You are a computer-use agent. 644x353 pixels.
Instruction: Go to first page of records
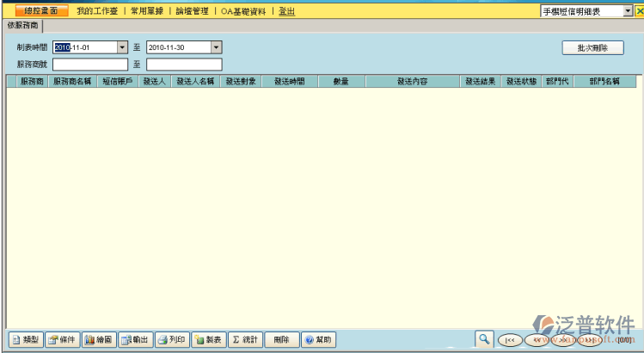(510, 340)
